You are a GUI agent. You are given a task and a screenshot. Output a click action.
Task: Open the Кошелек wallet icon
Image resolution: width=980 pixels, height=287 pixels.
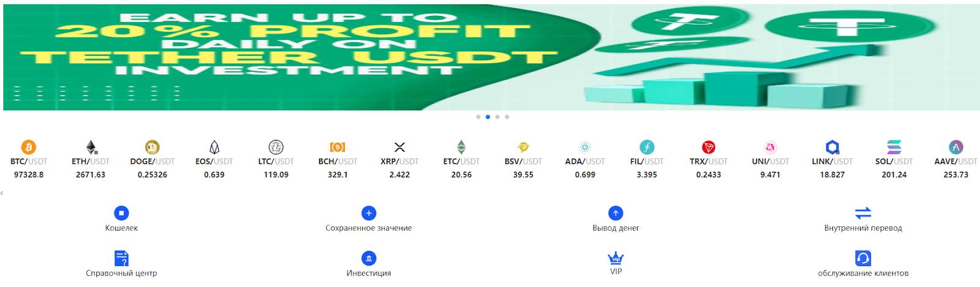tap(121, 213)
